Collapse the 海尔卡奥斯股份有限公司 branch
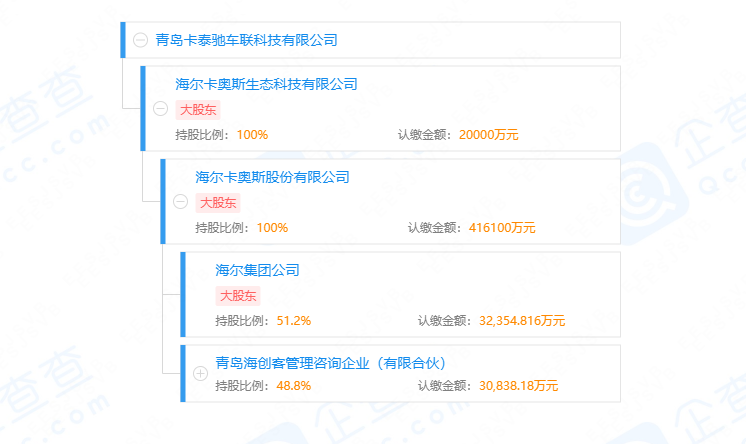 [x=180, y=202]
